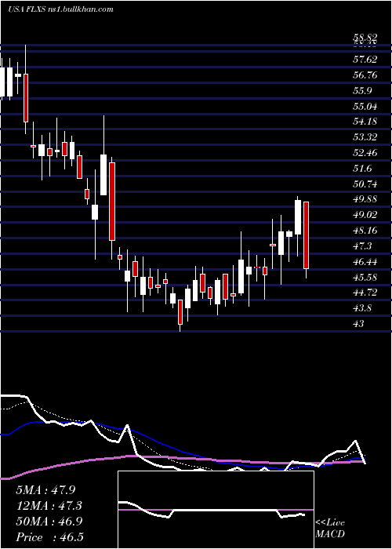The image size is (392, 549).
Task: Click the 49.02 price axis label
Action: point(365,215)
